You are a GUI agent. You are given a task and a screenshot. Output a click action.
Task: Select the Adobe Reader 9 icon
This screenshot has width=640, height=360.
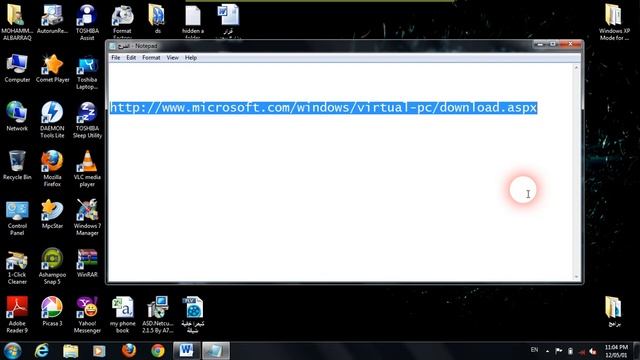(x=17, y=315)
